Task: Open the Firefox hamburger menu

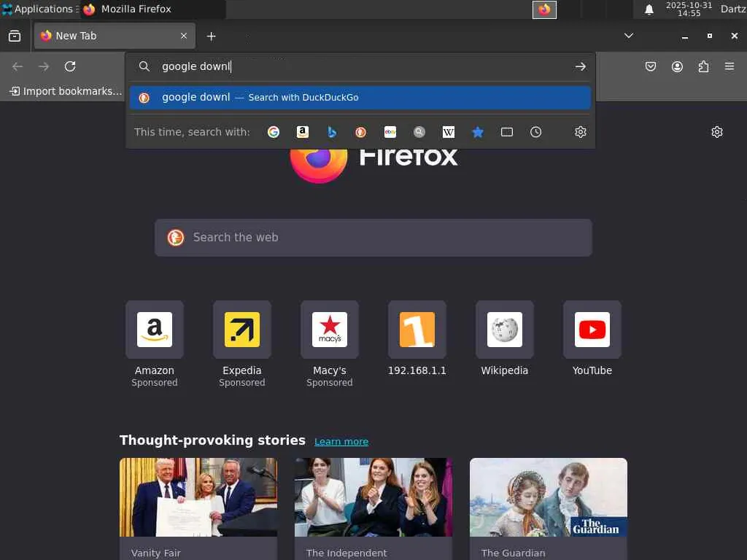Action: point(729,66)
